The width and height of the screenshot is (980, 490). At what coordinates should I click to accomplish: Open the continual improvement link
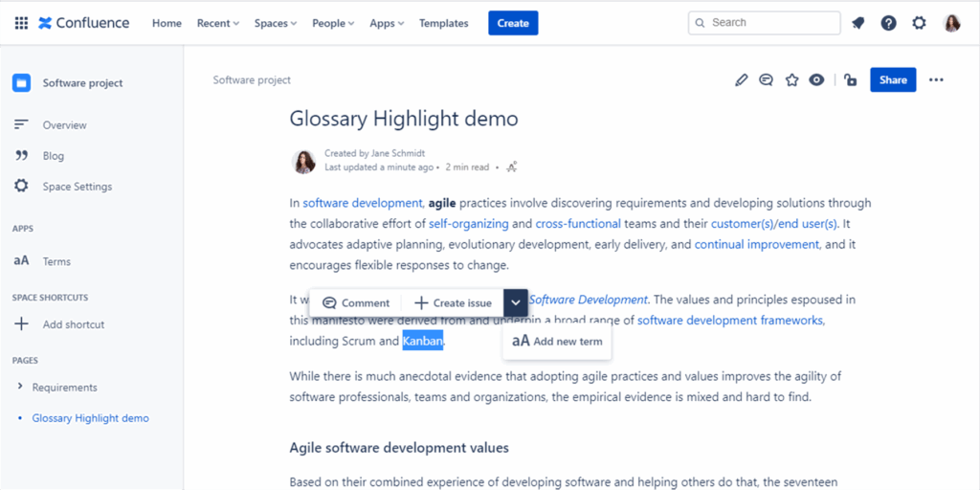tap(757, 244)
